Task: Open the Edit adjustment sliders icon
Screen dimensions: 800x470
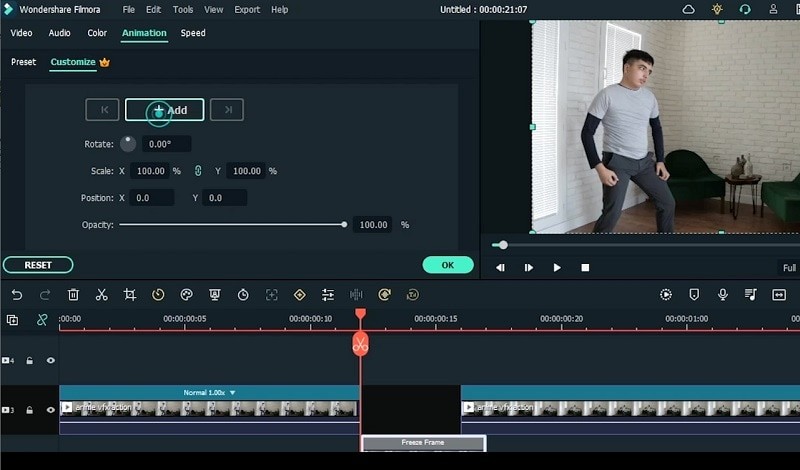Action: coord(328,294)
